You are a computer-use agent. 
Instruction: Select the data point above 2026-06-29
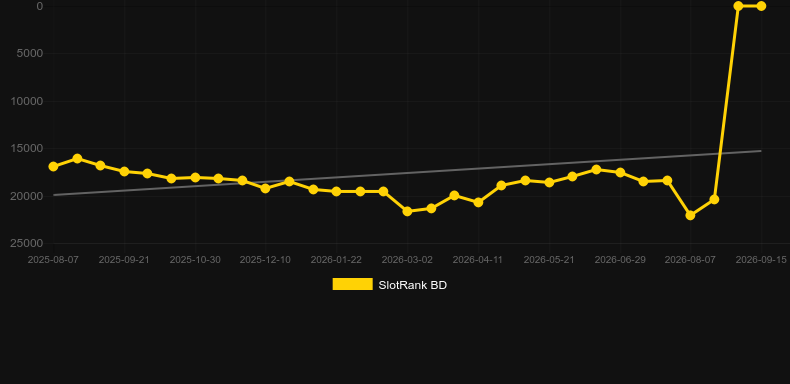620,172
